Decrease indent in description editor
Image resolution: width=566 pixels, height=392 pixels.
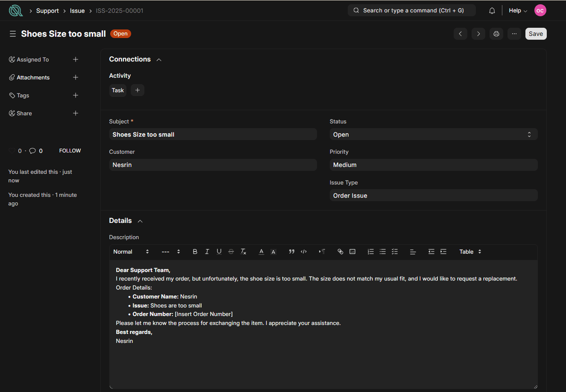point(431,252)
